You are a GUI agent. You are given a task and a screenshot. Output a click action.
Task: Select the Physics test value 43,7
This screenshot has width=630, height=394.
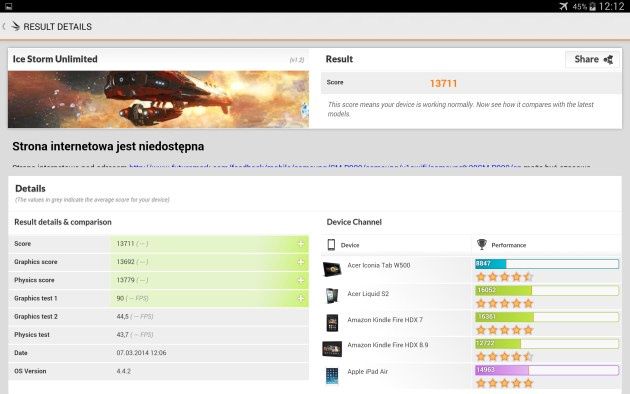click(x=123, y=335)
